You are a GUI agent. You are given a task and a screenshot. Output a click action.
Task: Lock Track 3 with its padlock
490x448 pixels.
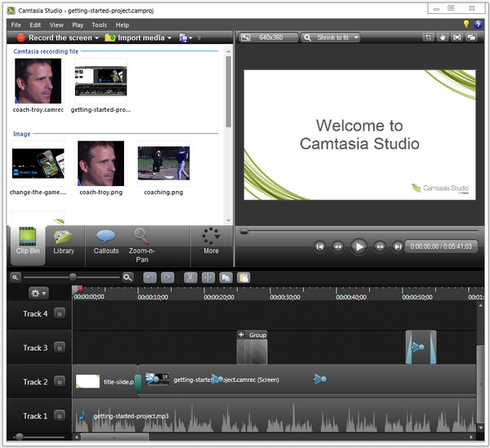[60, 348]
